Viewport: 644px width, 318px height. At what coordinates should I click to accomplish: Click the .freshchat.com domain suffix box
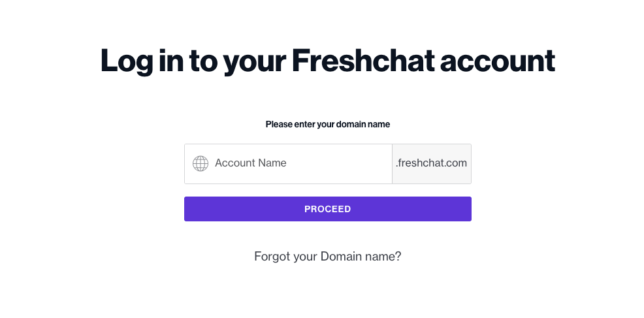tap(431, 163)
